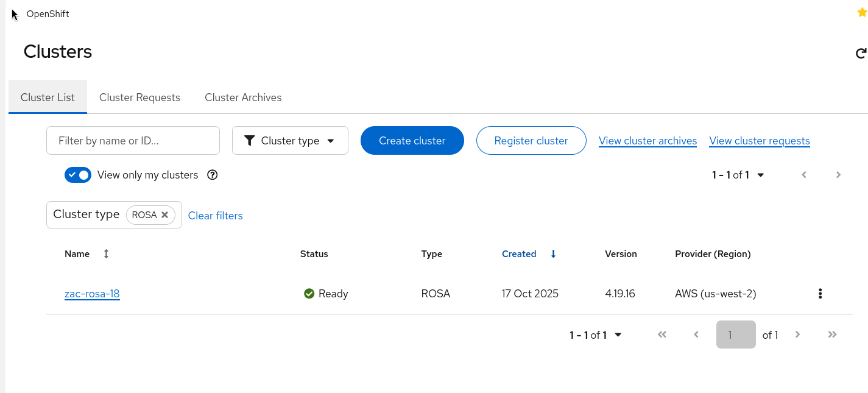This screenshot has width=868, height=393.
Task: Click Clear filters link
Action: point(215,216)
